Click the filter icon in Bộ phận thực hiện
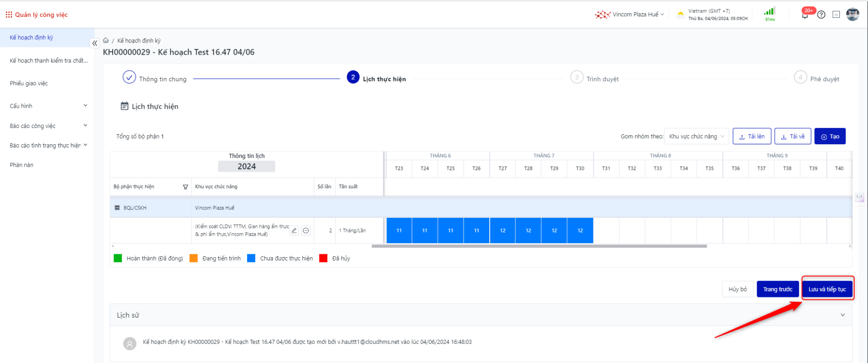This screenshot has width=868, height=363. tap(185, 187)
